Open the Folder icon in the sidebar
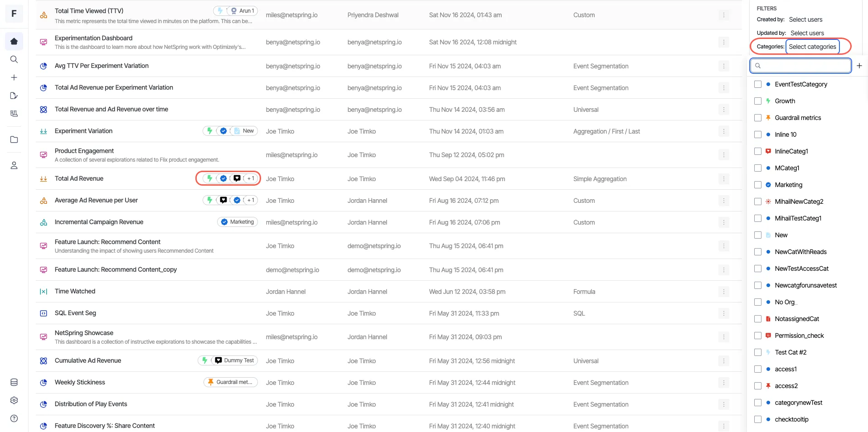 14,139
